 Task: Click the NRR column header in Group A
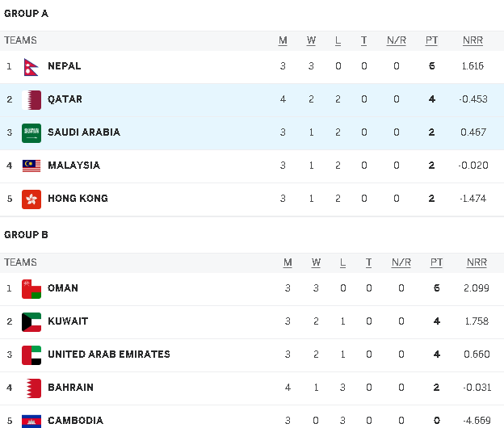(472, 40)
